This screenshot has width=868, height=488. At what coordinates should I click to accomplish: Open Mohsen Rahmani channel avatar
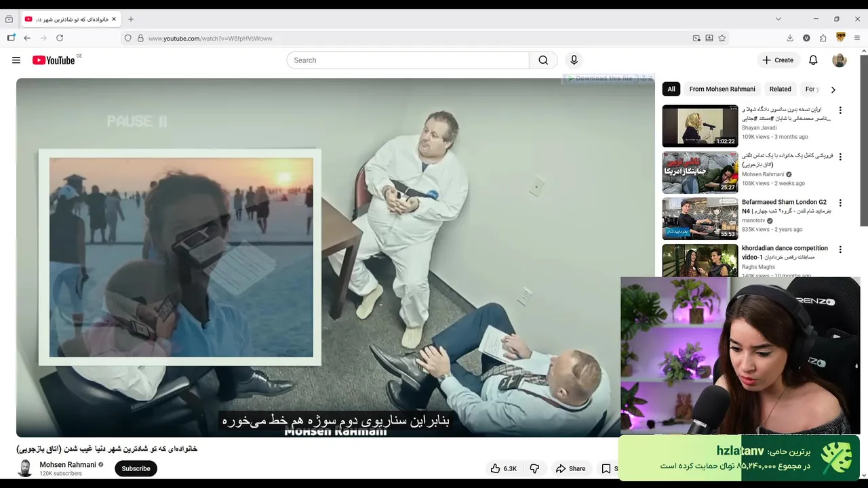[25, 468]
